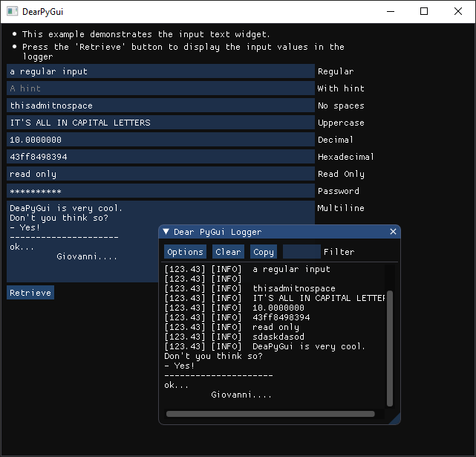Image resolution: width=476 pixels, height=457 pixels.
Task: Focus the Regular input field
Action: (160, 71)
